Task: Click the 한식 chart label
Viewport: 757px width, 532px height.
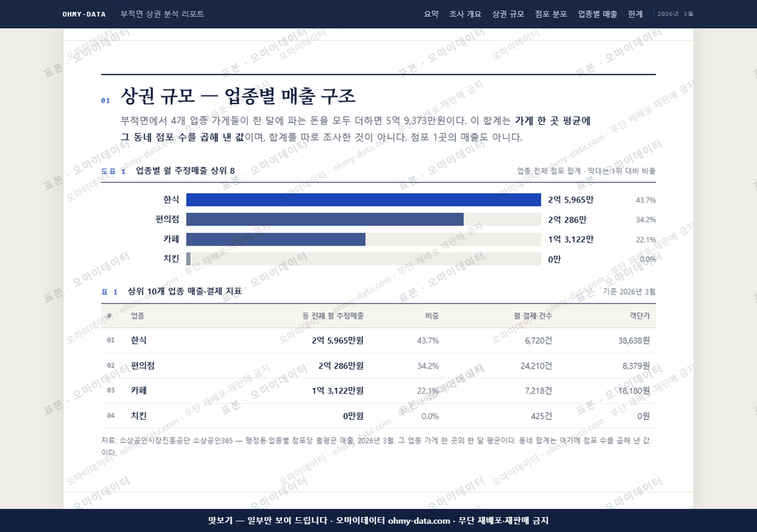Action: point(171,199)
